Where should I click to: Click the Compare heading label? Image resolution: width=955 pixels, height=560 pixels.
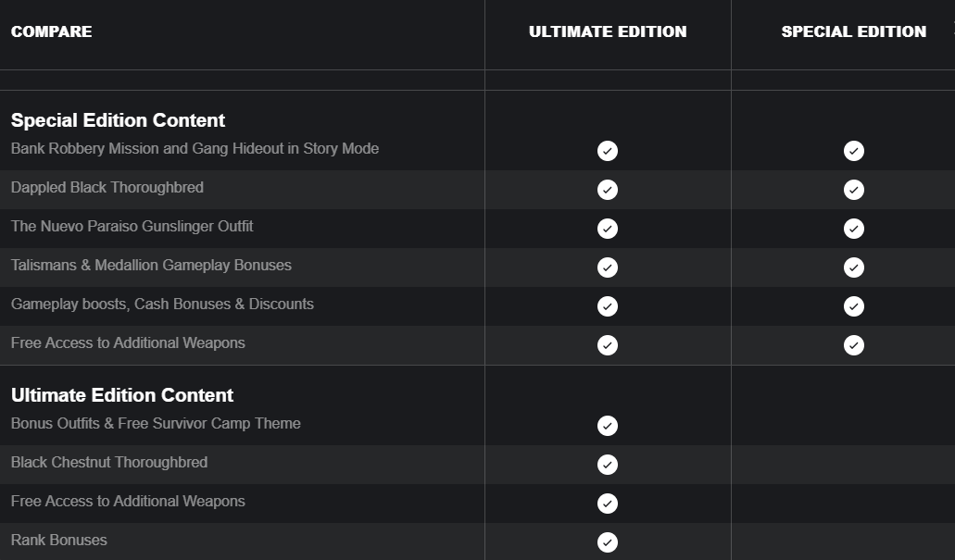(x=52, y=31)
